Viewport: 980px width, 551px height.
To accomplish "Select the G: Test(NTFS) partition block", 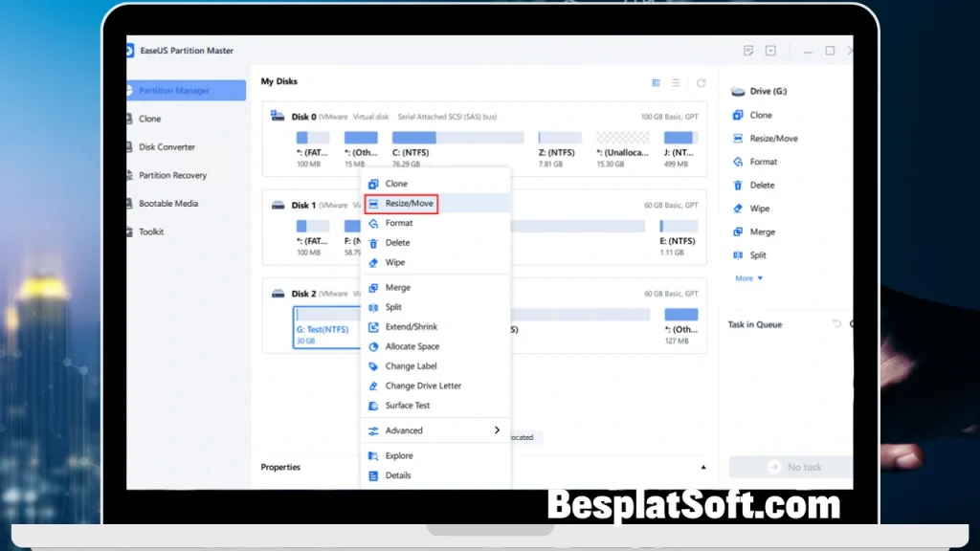I will pyautogui.click(x=324, y=327).
